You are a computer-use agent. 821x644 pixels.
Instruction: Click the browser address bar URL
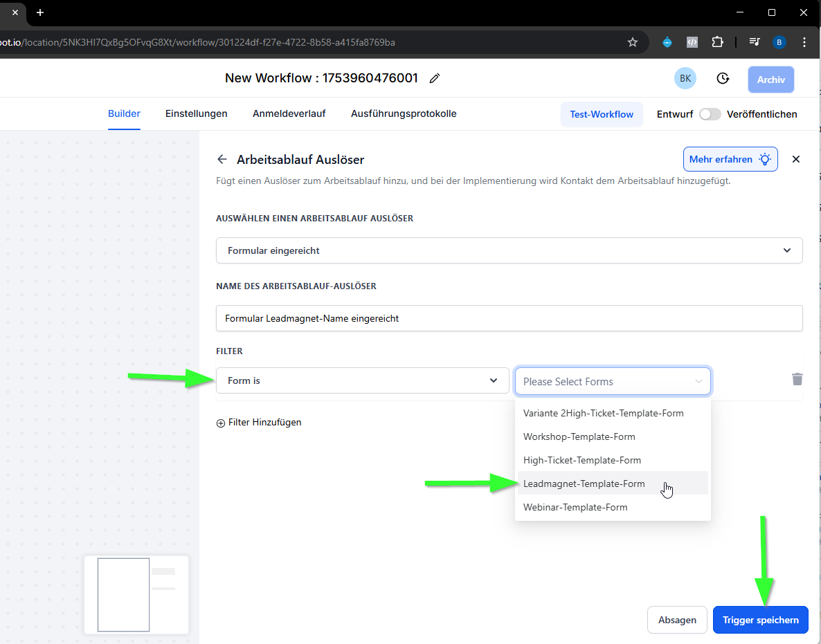pyautogui.click(x=198, y=42)
